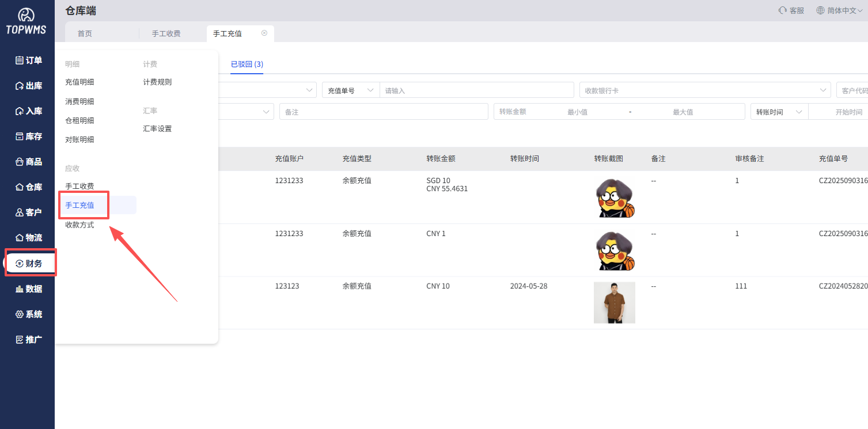Switch to the 首页 tab
This screenshot has height=429, width=868.
[x=85, y=33]
